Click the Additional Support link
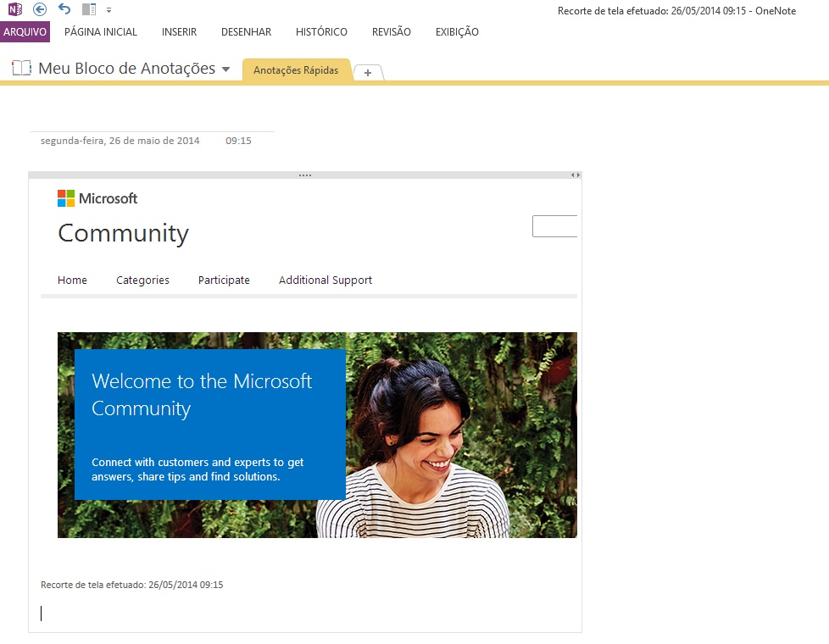829x644 pixels. click(x=325, y=280)
